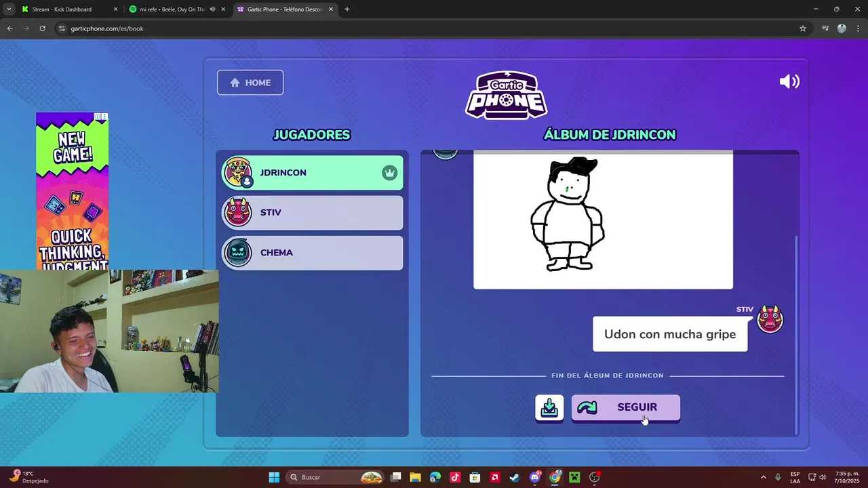Click the 'Udon con mucha gripe' caption

(670, 334)
